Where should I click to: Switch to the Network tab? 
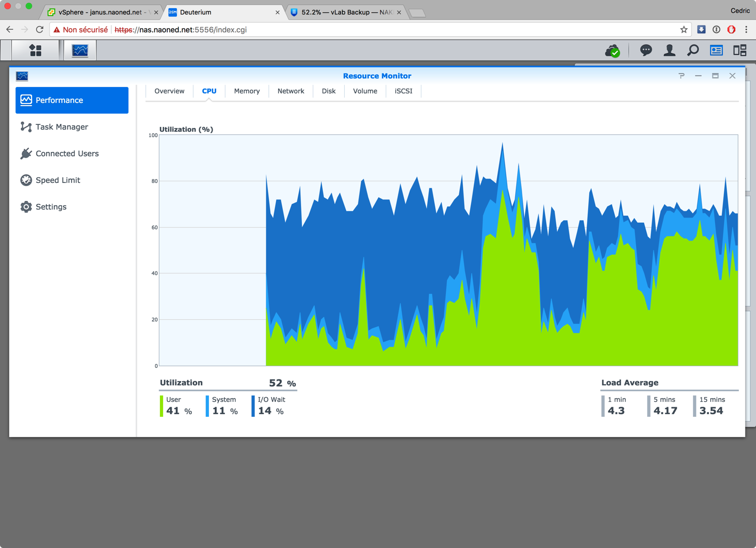point(290,91)
